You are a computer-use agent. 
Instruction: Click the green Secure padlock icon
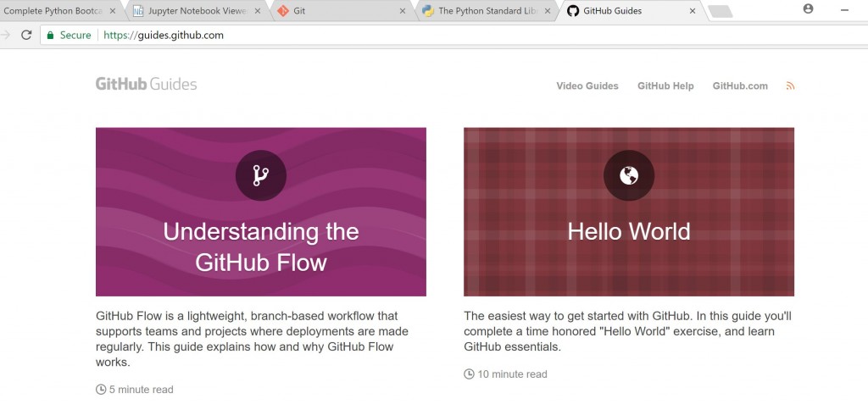point(50,36)
